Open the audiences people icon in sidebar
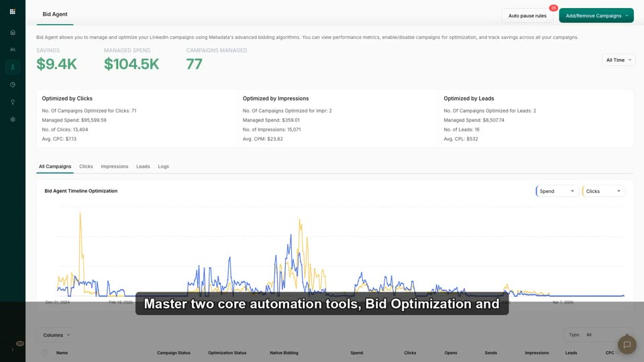 coord(13,50)
